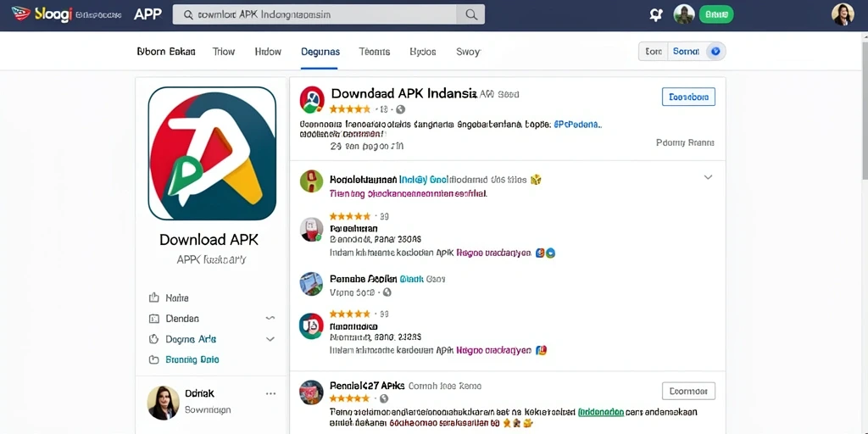Click the 'Pemabe Acoian' avatar

pyautogui.click(x=311, y=283)
